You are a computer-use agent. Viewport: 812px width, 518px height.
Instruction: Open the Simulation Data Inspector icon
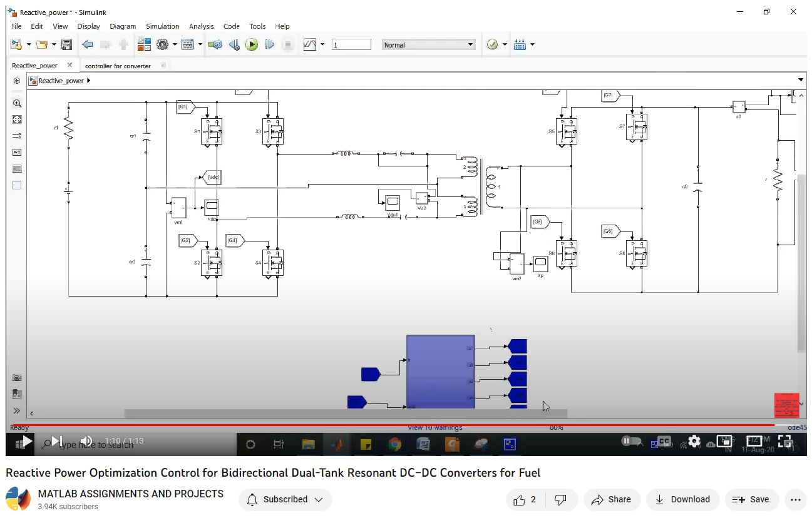(x=310, y=44)
